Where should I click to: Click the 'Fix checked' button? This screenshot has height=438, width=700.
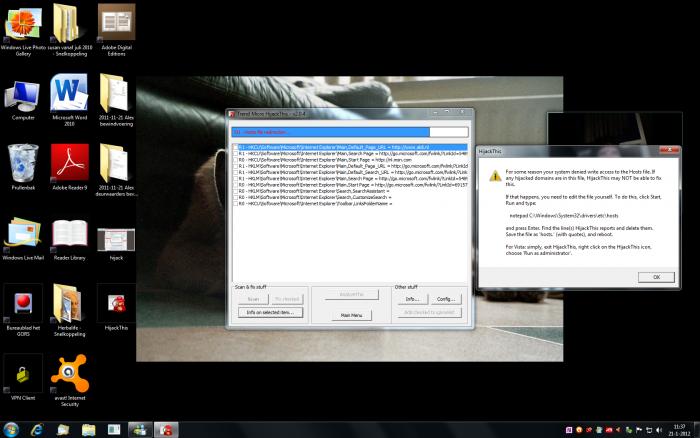point(287,299)
